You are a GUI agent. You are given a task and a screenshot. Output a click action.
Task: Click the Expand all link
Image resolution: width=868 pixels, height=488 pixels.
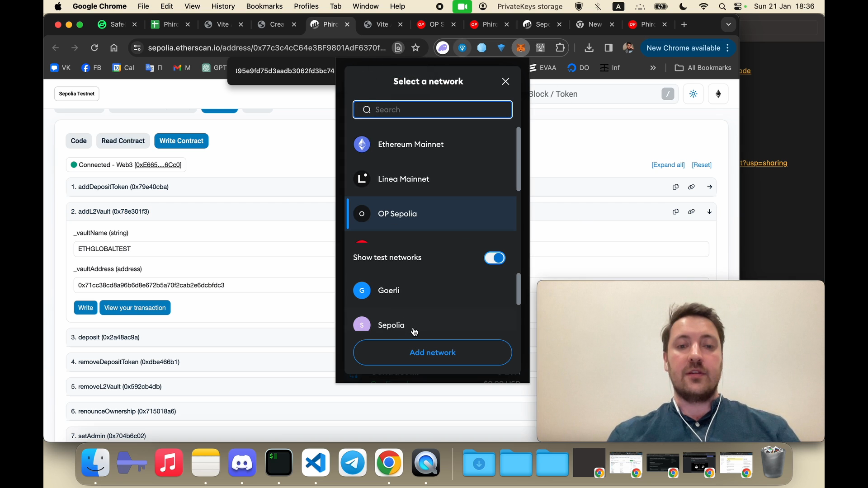click(x=668, y=165)
